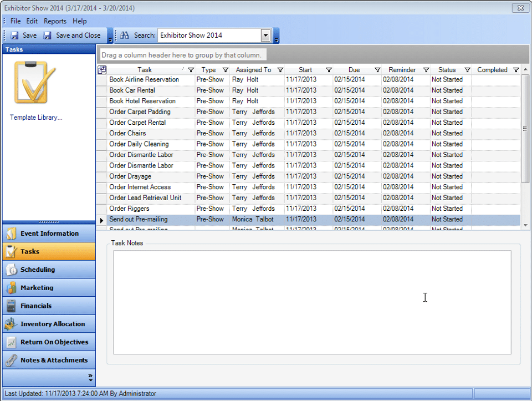Click inside the Task Notes text box
The image size is (532, 401).
[x=312, y=302]
